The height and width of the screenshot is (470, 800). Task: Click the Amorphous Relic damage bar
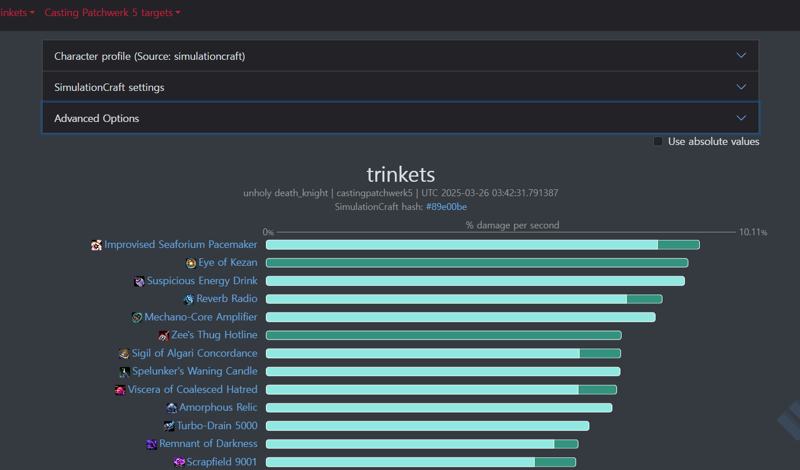coord(439,408)
